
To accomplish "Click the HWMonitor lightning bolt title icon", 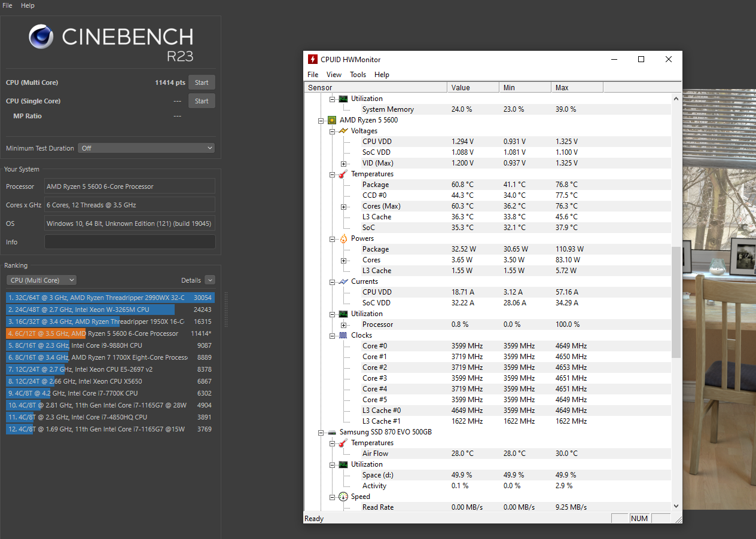I will 312,59.
